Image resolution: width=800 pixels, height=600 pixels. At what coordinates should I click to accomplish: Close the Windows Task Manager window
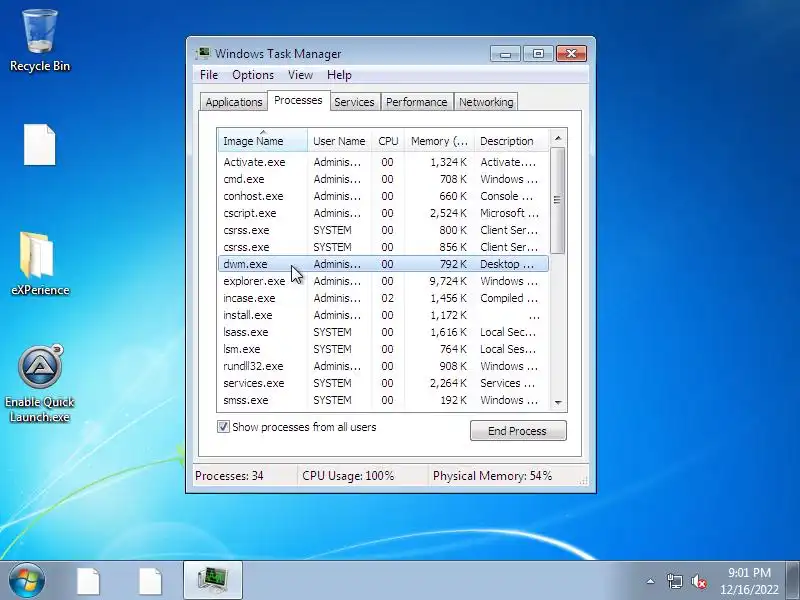[x=571, y=54]
